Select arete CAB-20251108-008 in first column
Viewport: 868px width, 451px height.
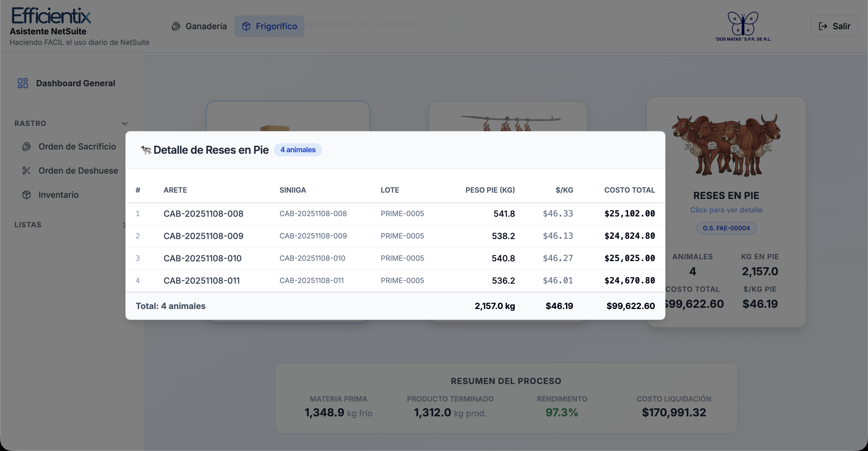pos(203,214)
